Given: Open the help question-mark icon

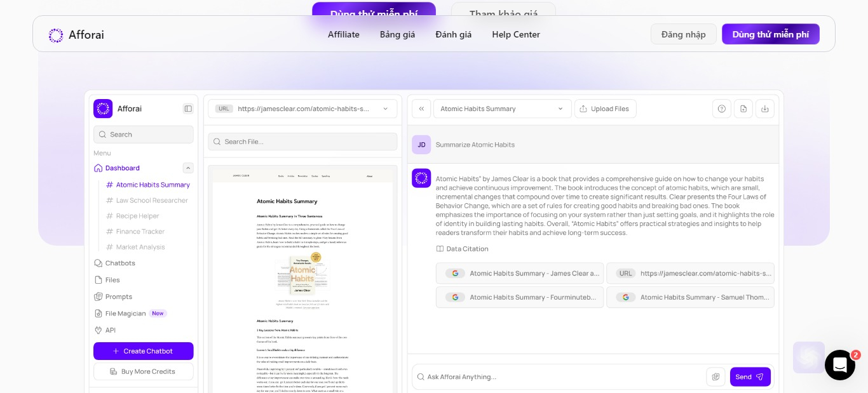Looking at the screenshot, I should [x=722, y=109].
